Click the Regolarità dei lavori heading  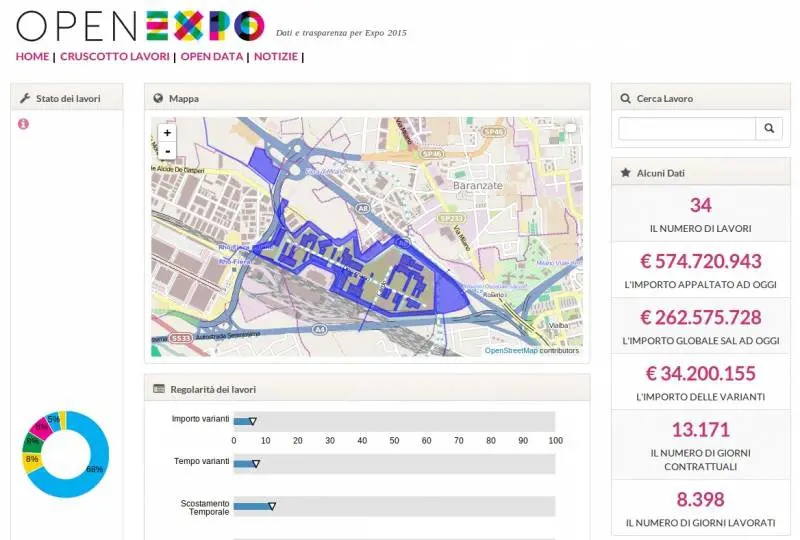coord(213,389)
